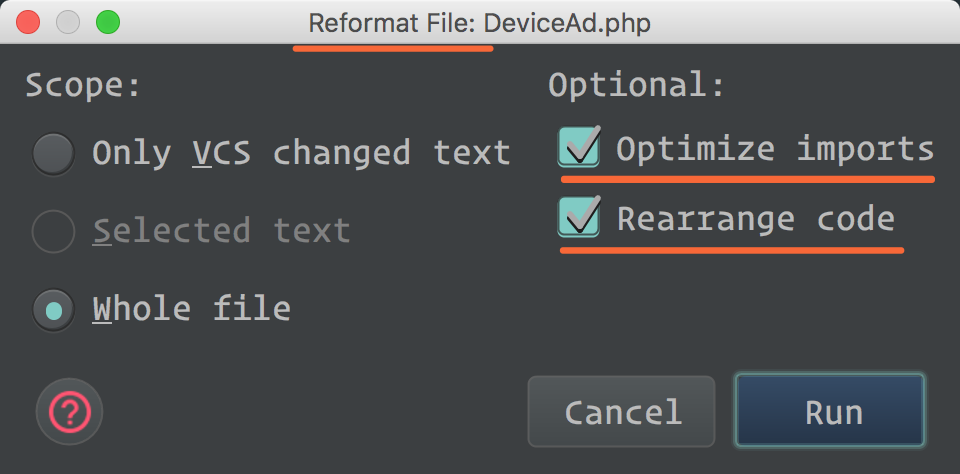Click the Rearrange code label text
The height and width of the screenshot is (474, 960).
[x=755, y=218]
